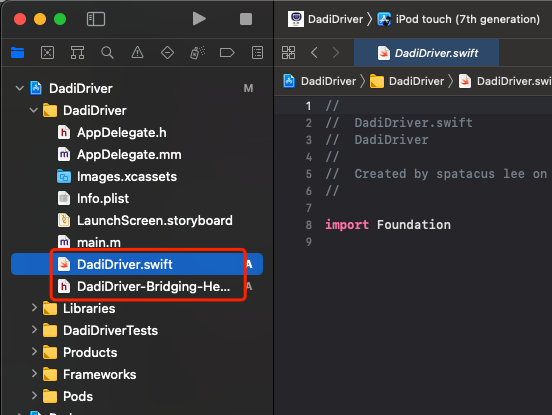The image size is (552, 415).
Task: Open the iPod touch destination selector
Action: 458,19
